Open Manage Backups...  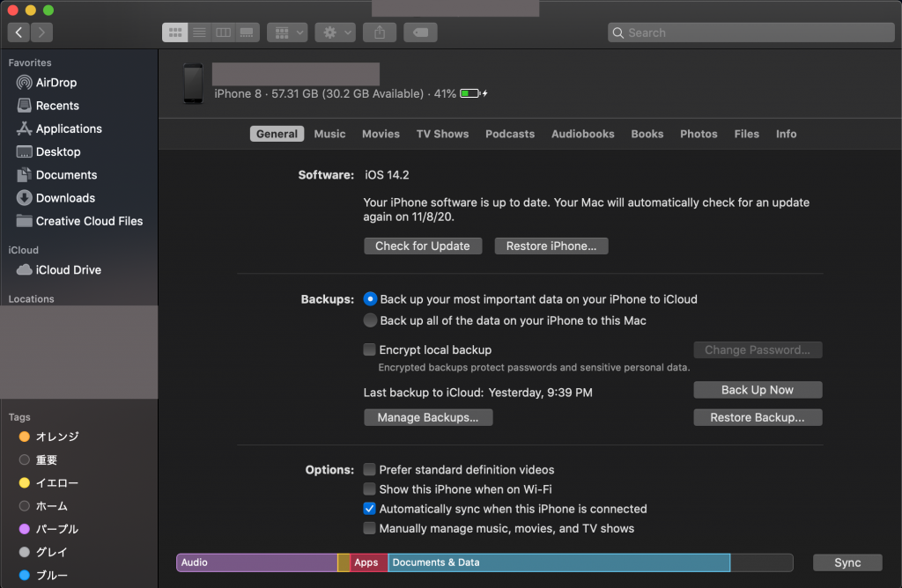tap(428, 417)
